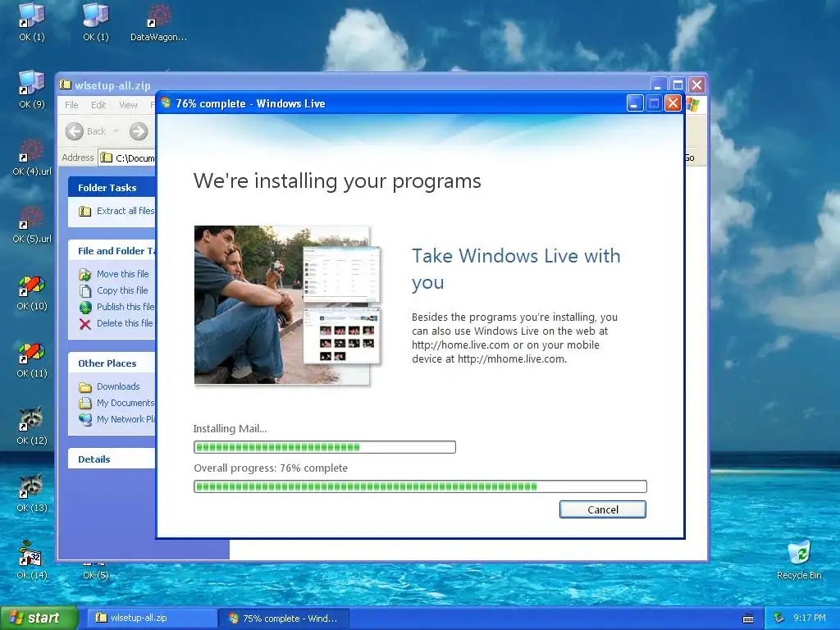Collapse the File and Folder Tasks header

point(112,251)
